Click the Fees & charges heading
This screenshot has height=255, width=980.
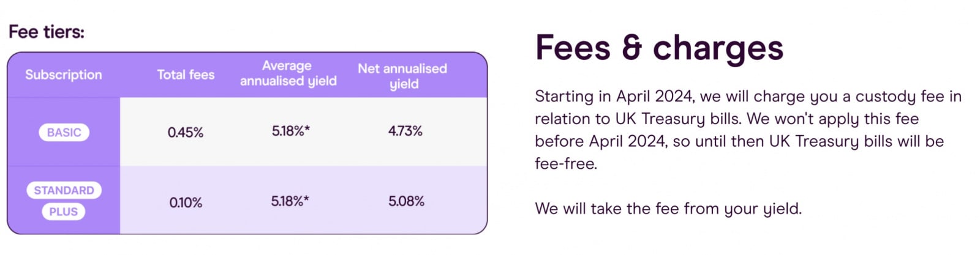click(660, 48)
